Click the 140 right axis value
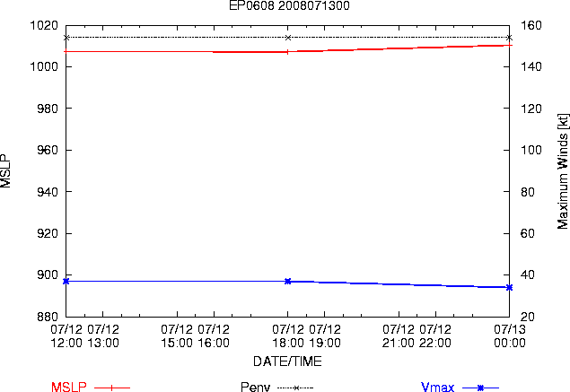The height and width of the screenshot is (392, 570). coord(531,67)
